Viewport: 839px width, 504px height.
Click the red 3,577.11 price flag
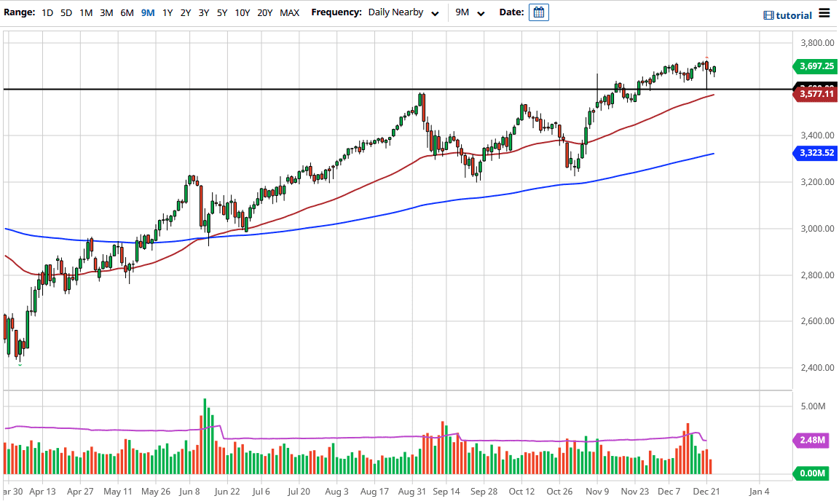click(815, 93)
